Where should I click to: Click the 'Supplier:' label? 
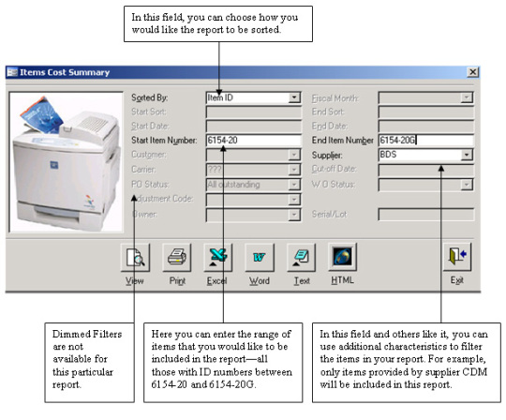[327, 156]
